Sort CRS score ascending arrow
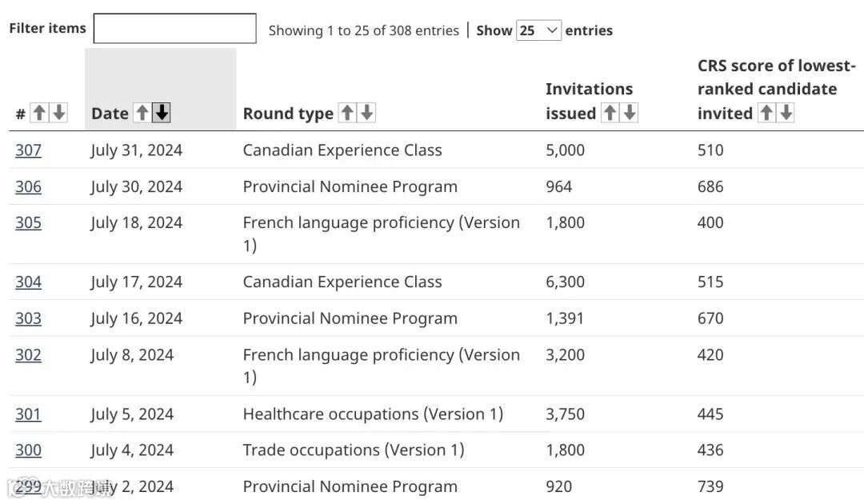The image size is (864, 504). (766, 113)
